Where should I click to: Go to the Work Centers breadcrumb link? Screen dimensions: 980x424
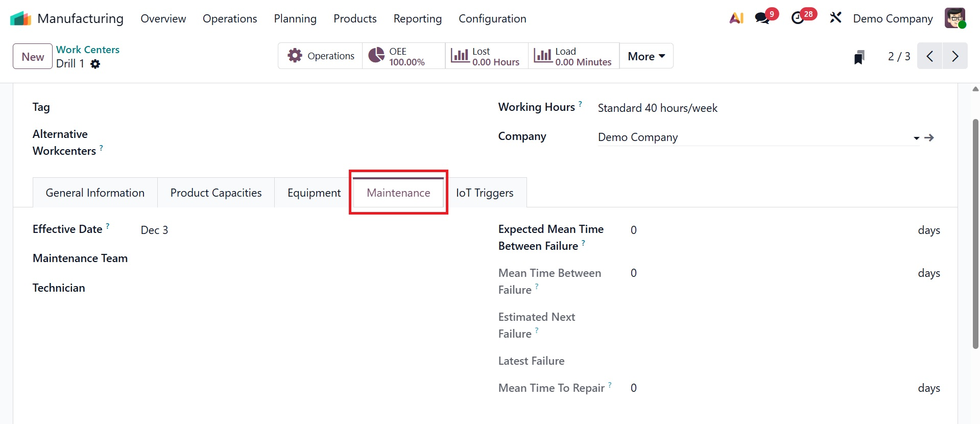[x=88, y=50]
